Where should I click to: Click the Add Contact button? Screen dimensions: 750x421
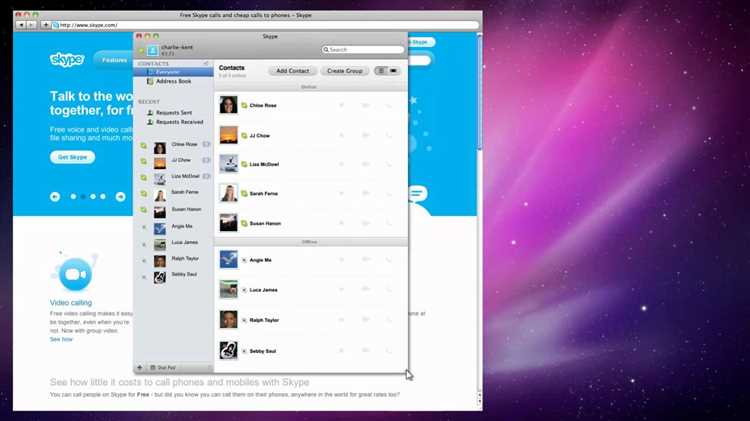click(x=293, y=71)
